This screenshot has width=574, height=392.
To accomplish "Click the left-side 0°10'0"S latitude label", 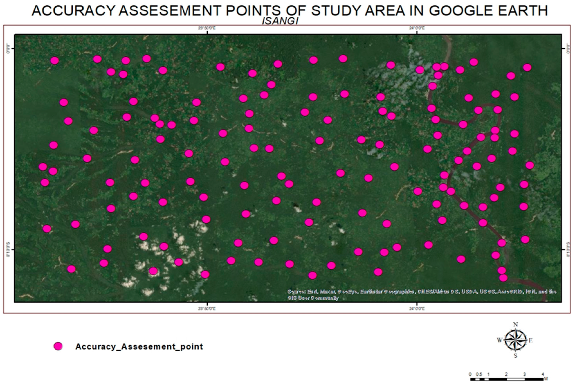I will click(8, 249).
